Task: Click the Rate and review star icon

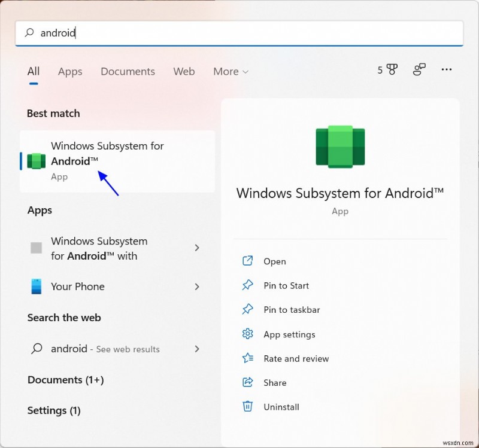Action: pyautogui.click(x=248, y=358)
